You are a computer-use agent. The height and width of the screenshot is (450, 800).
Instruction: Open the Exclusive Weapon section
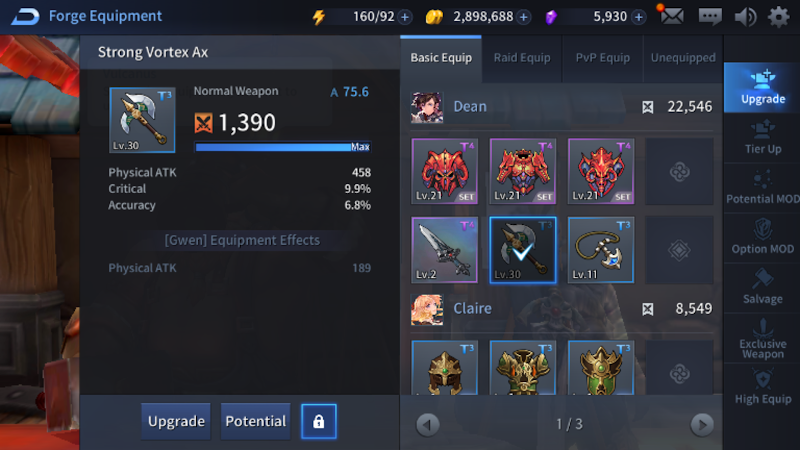762,338
